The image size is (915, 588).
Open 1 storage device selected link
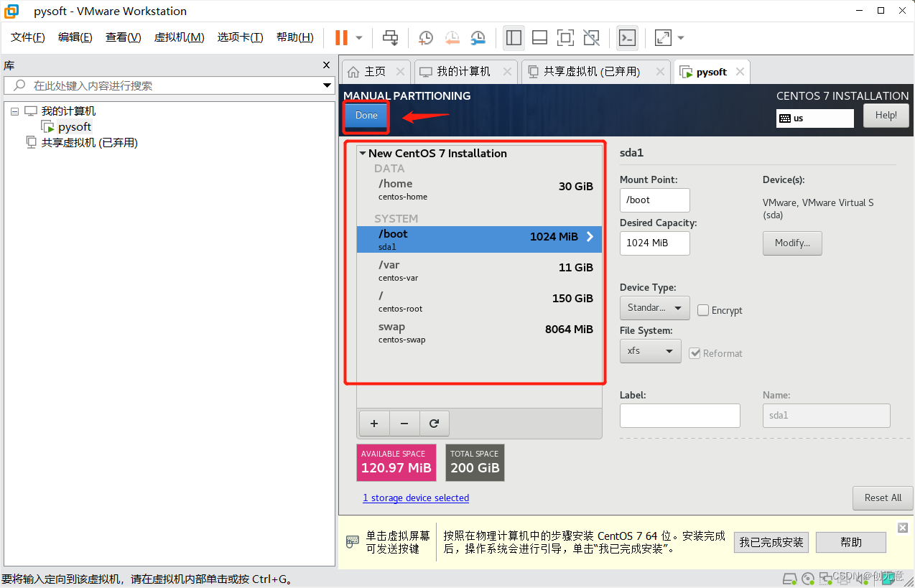click(416, 498)
